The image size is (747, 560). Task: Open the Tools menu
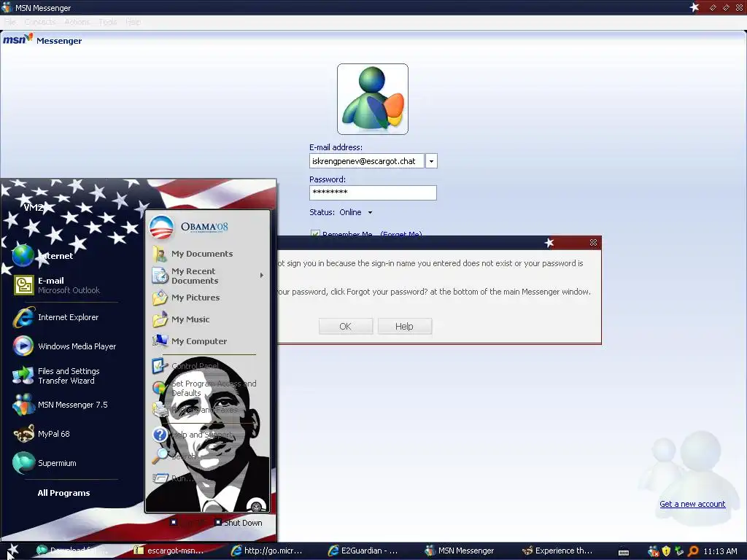(x=108, y=22)
